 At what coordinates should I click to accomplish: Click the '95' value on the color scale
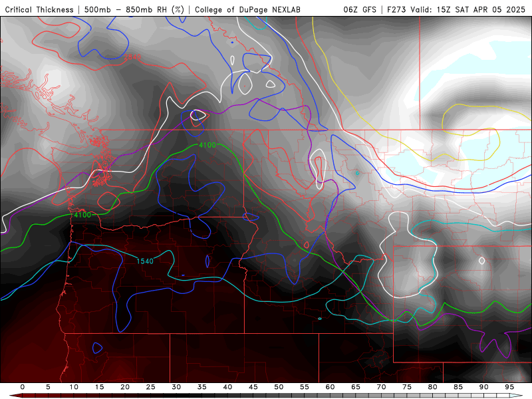point(509,387)
